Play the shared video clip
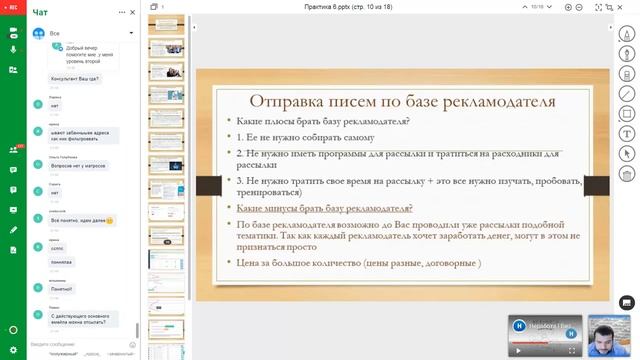 click(518, 351)
